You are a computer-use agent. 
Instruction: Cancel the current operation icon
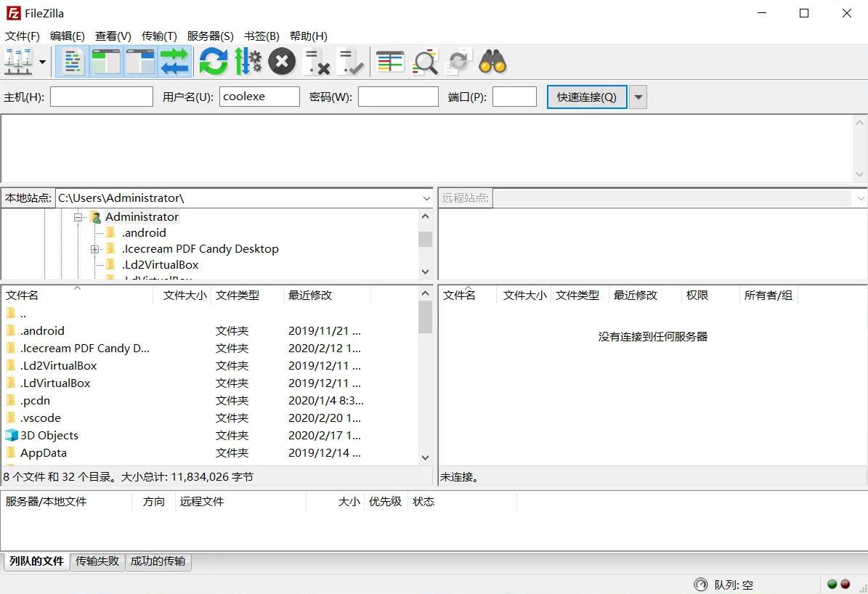(x=282, y=62)
